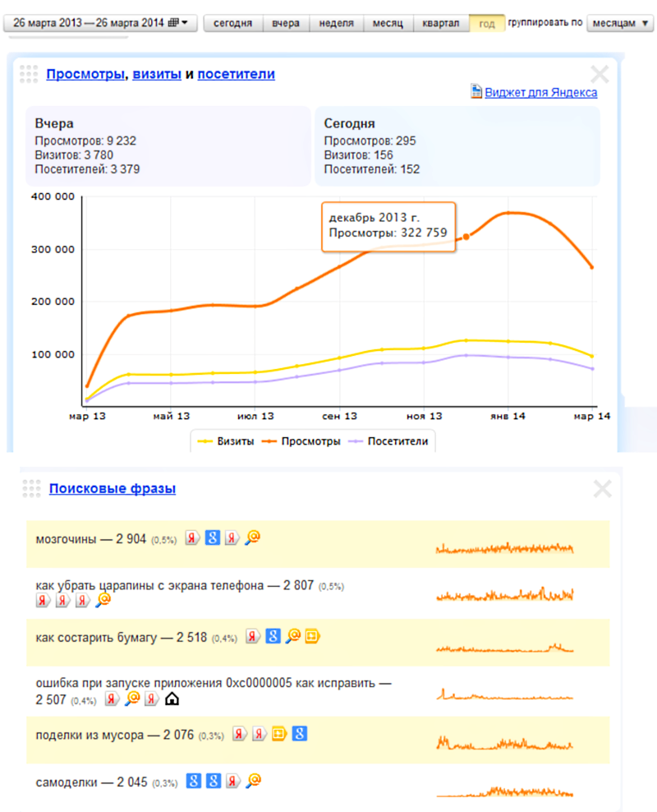Click Google icon in 'как состарить бумагу' row

pyautogui.click(x=273, y=636)
